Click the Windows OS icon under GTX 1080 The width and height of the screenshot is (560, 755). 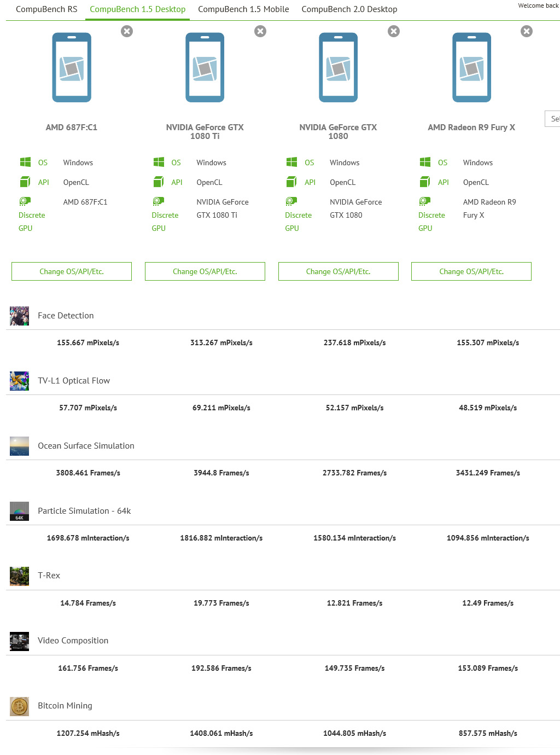point(291,162)
